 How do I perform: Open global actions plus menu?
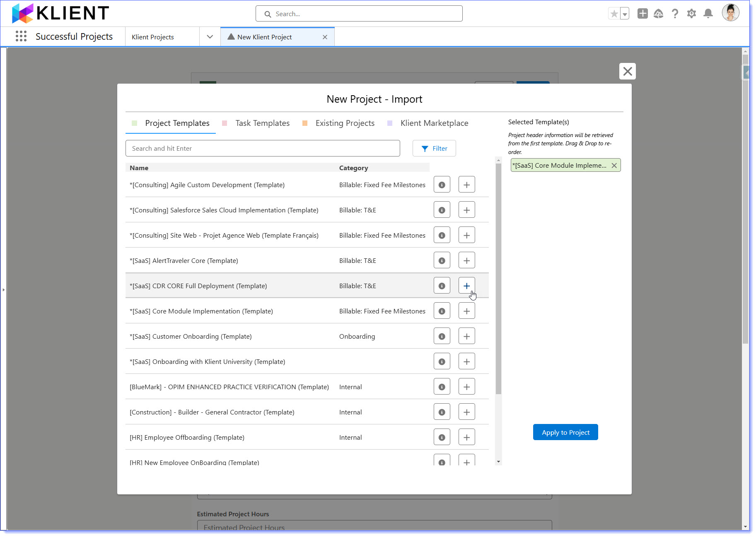point(642,14)
